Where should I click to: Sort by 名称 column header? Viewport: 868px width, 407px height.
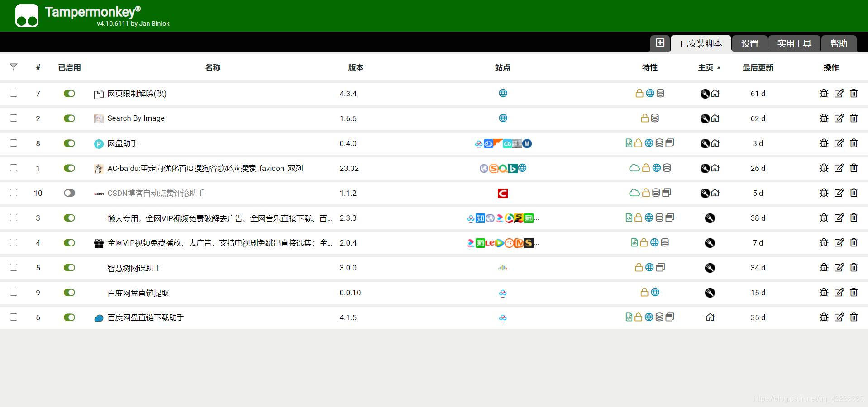(x=213, y=67)
